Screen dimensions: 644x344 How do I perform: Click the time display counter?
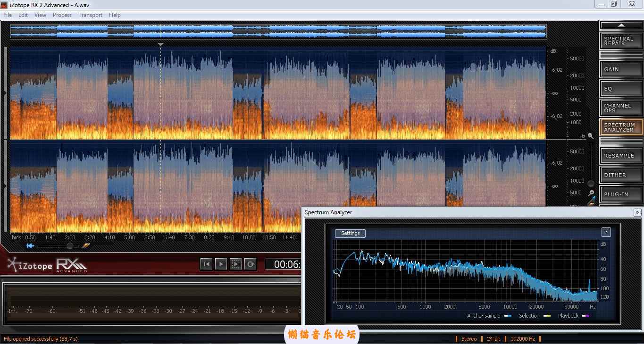point(283,264)
